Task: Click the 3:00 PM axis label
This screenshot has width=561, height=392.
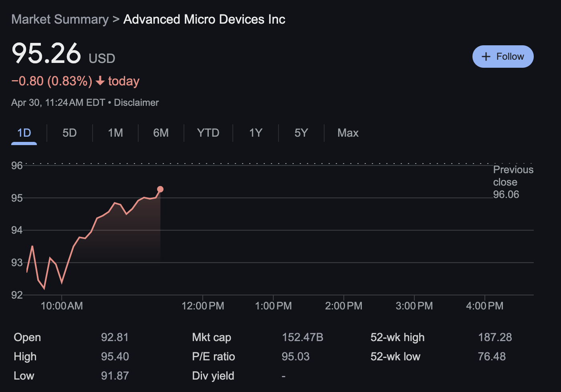Action: click(414, 306)
